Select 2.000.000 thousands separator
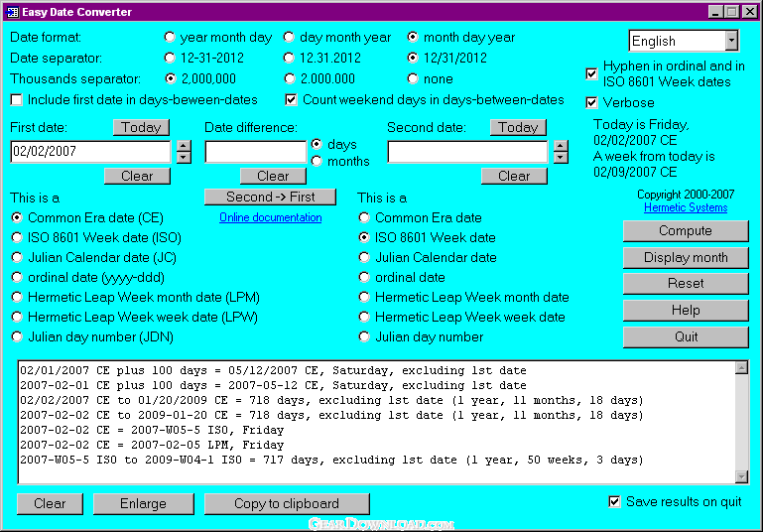The image size is (763, 532). pyautogui.click(x=290, y=78)
